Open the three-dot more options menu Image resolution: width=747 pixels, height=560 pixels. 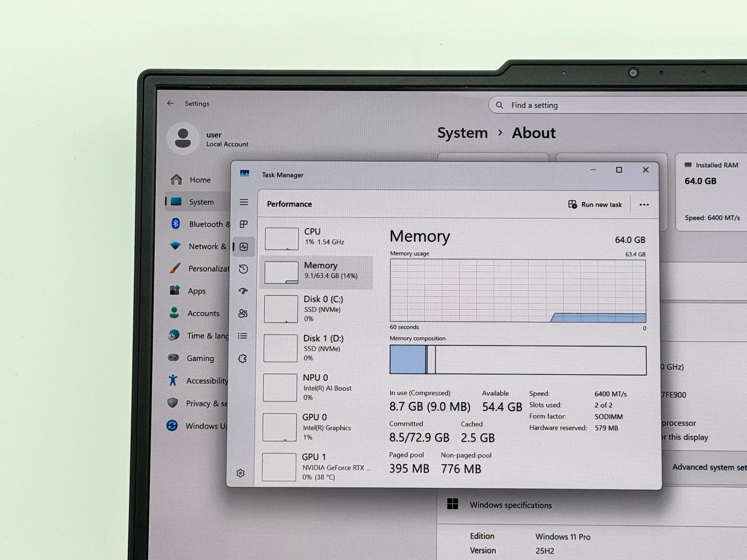[644, 204]
